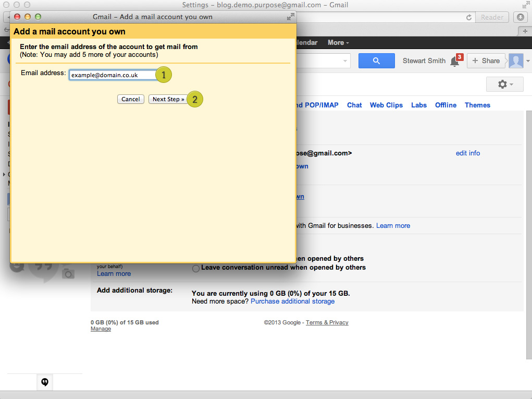Open the search box options dropdown arrow
Screen dimensions: 532x399
tap(345, 61)
